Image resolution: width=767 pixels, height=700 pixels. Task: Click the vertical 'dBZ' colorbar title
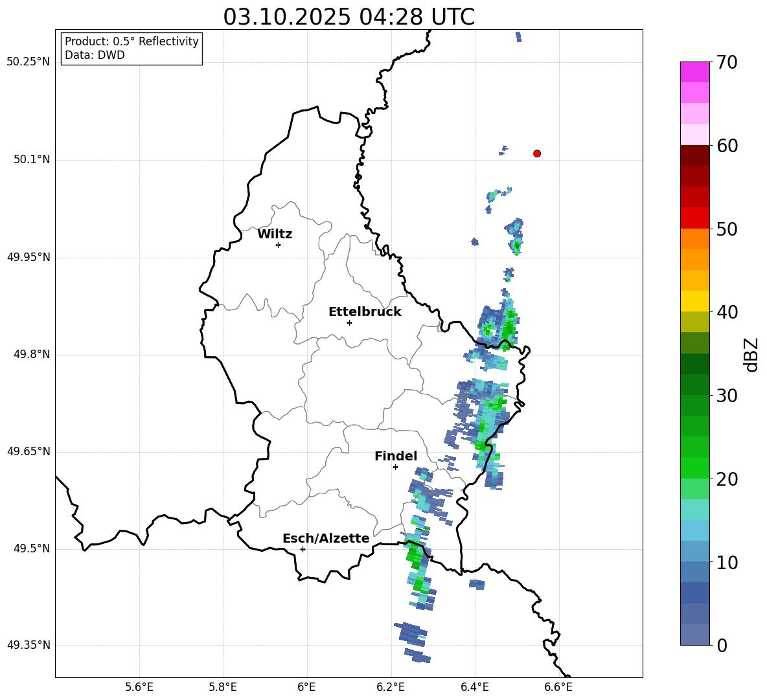pos(752,354)
